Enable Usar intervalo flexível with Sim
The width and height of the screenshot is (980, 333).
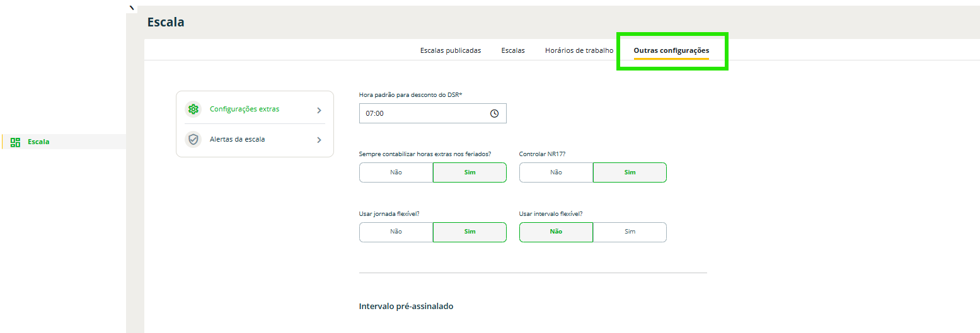[630, 232]
